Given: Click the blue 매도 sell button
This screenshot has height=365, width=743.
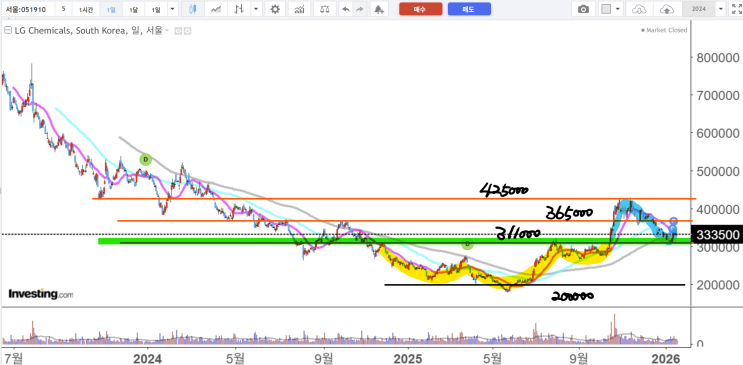Looking at the screenshot, I should point(469,9).
